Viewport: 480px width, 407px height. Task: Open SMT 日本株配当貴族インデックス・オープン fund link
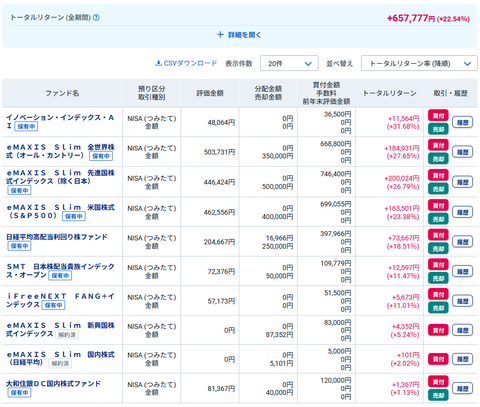click(x=60, y=271)
